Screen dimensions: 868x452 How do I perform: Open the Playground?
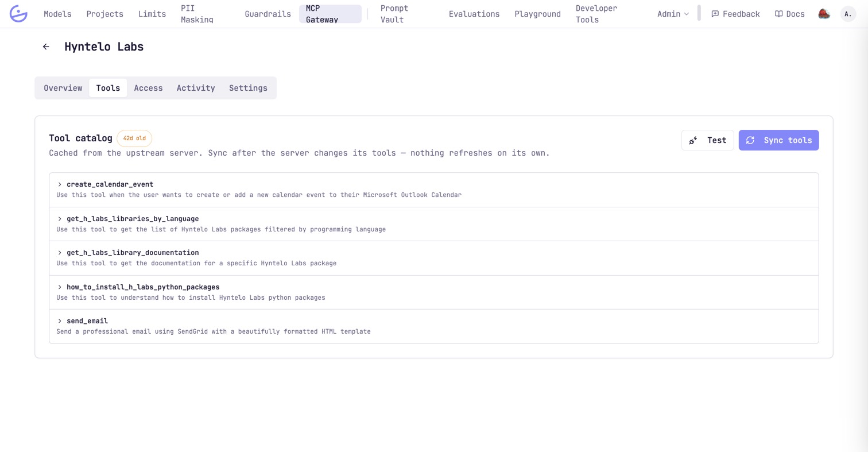point(538,14)
